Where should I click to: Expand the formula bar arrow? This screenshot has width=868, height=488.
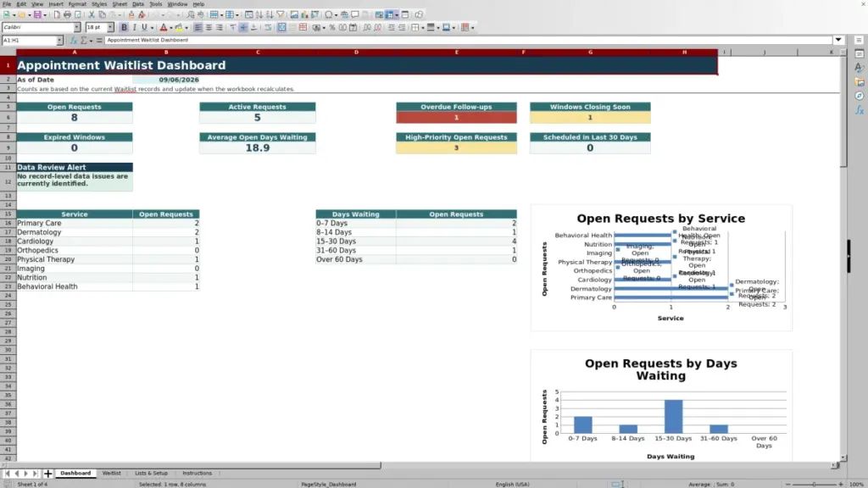pyautogui.click(x=838, y=40)
